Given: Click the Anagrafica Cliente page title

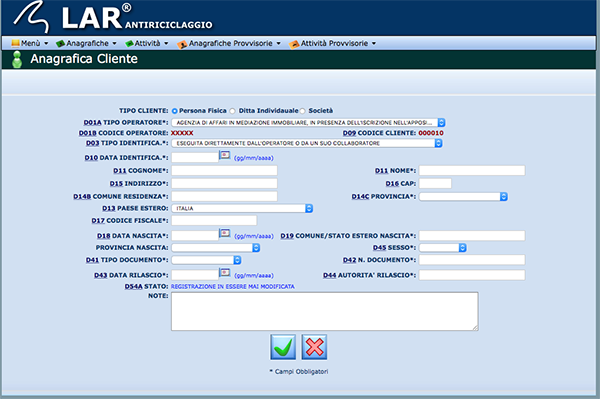Looking at the screenshot, I should point(84,59).
